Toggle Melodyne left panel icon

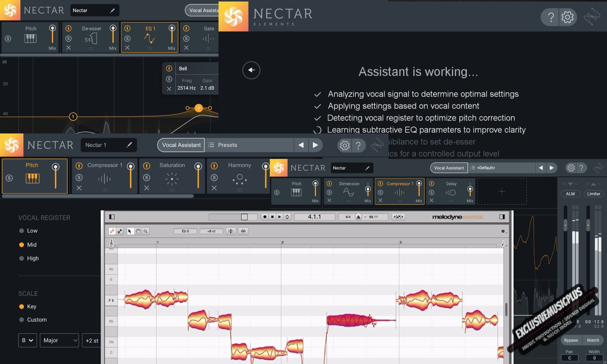coord(112,217)
